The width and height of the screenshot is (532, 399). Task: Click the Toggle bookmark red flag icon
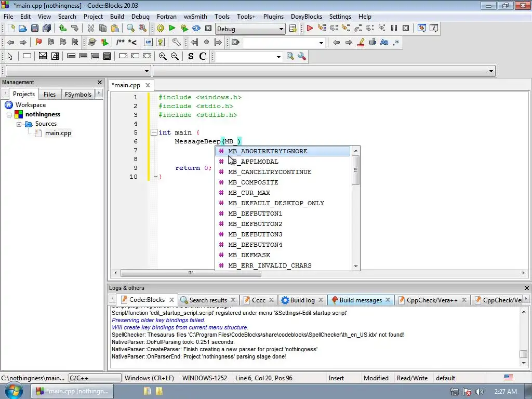coord(38,43)
